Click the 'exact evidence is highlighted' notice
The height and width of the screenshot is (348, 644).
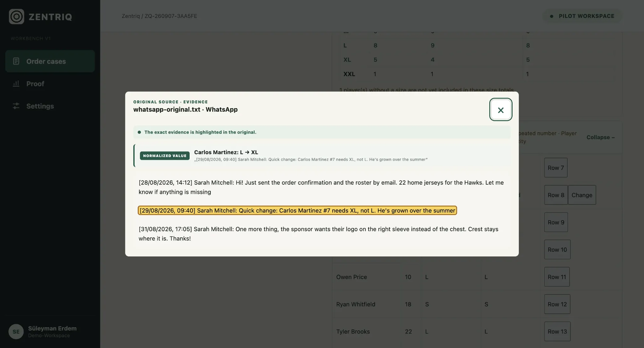(322, 132)
